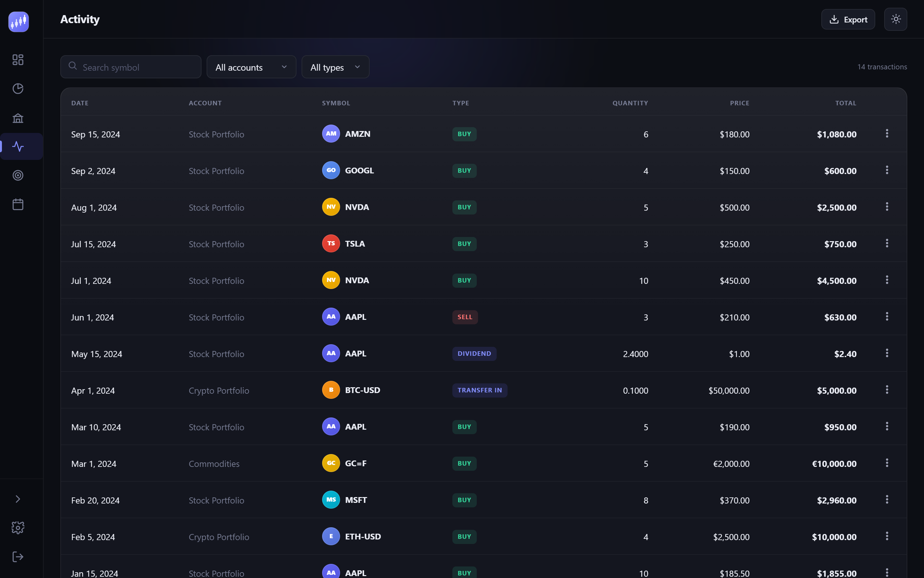Click the DIVIDEND badge on AAPL row
Screen dimensions: 924x578
(x=474, y=354)
